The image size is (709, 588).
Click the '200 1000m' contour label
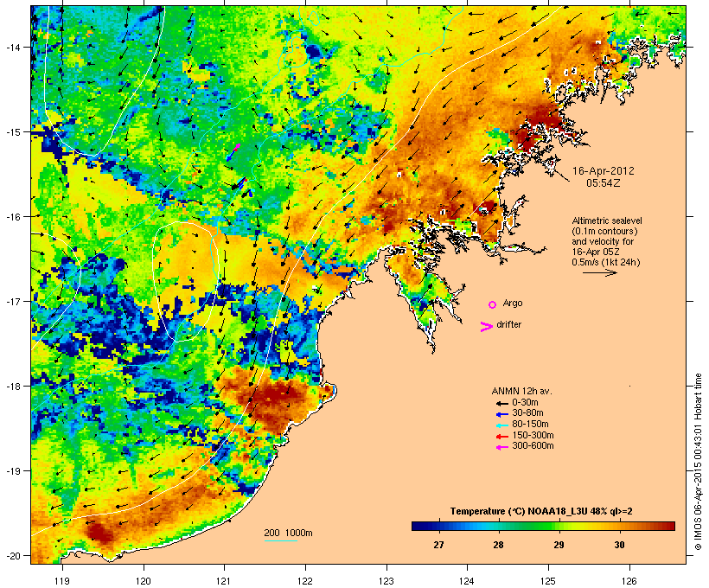(288, 533)
